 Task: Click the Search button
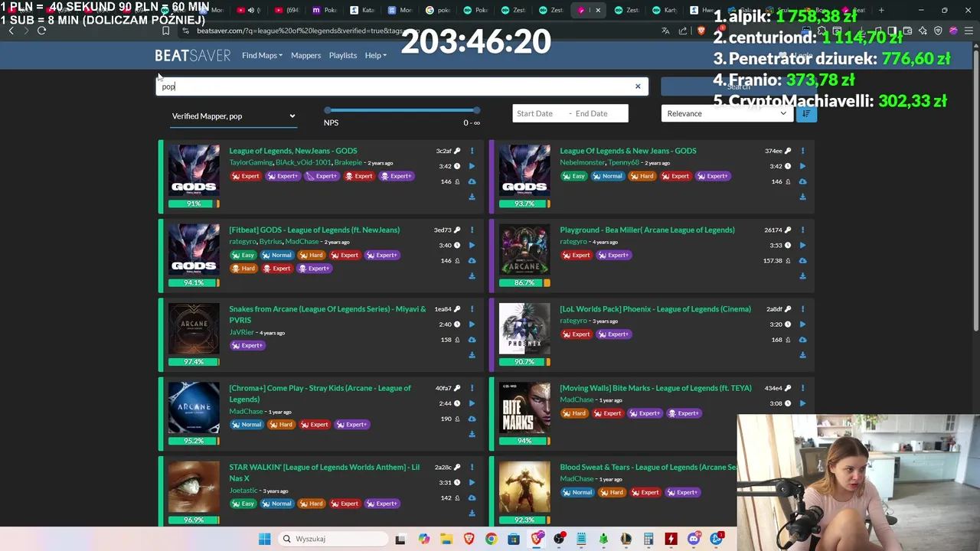[738, 86]
